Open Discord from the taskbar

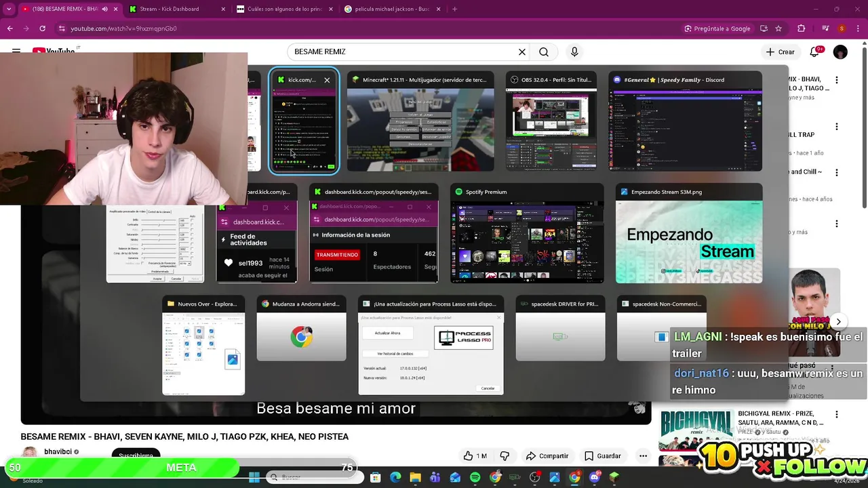tap(595, 478)
